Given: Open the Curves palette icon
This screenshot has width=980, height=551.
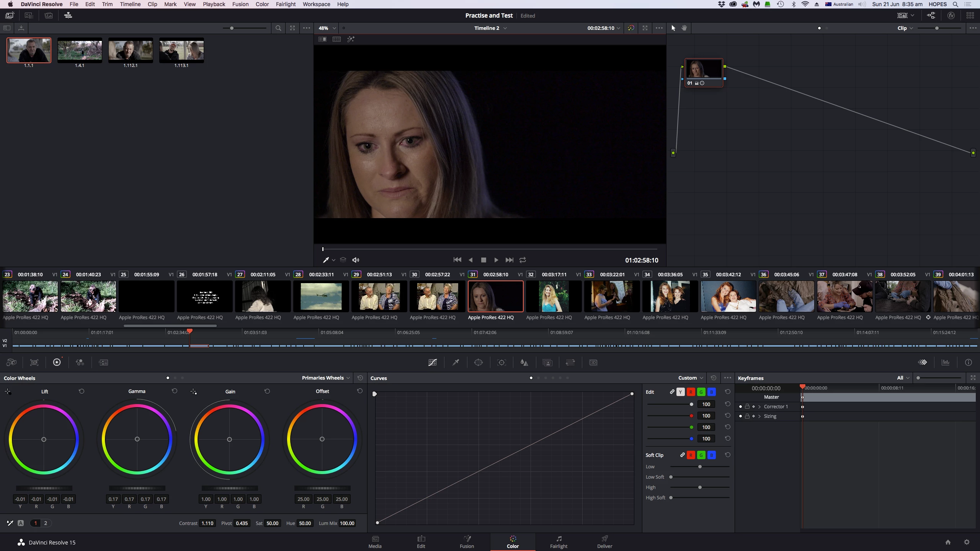Looking at the screenshot, I should pos(433,362).
